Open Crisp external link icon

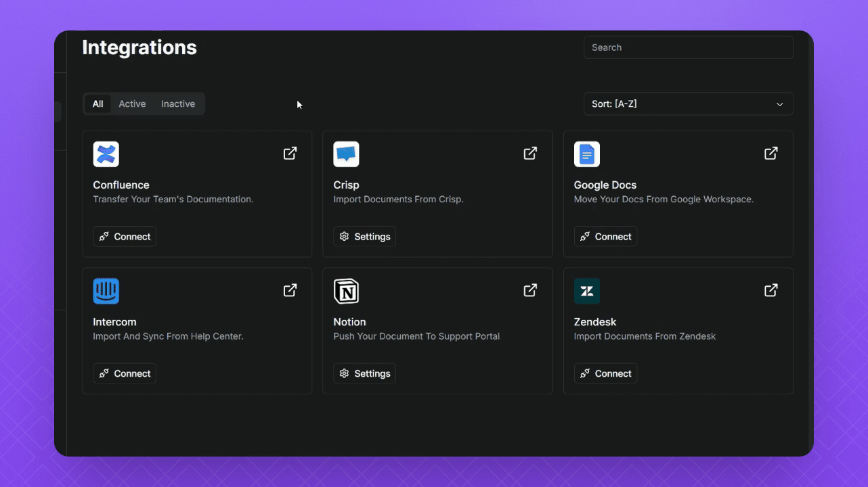(x=530, y=154)
